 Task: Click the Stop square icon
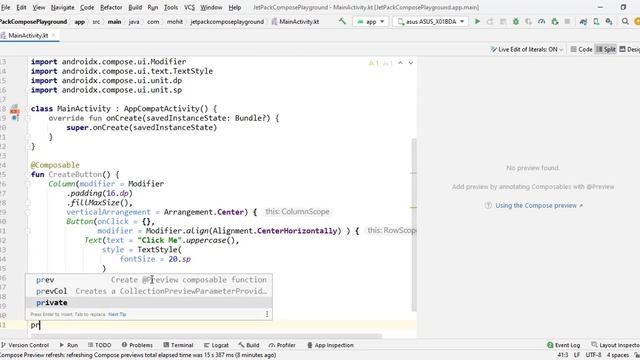point(567,21)
